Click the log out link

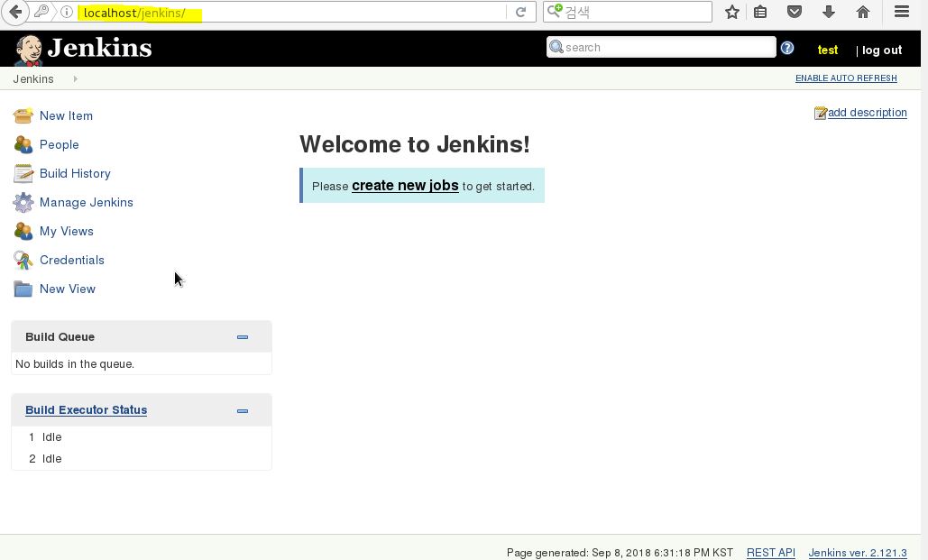[x=882, y=50]
